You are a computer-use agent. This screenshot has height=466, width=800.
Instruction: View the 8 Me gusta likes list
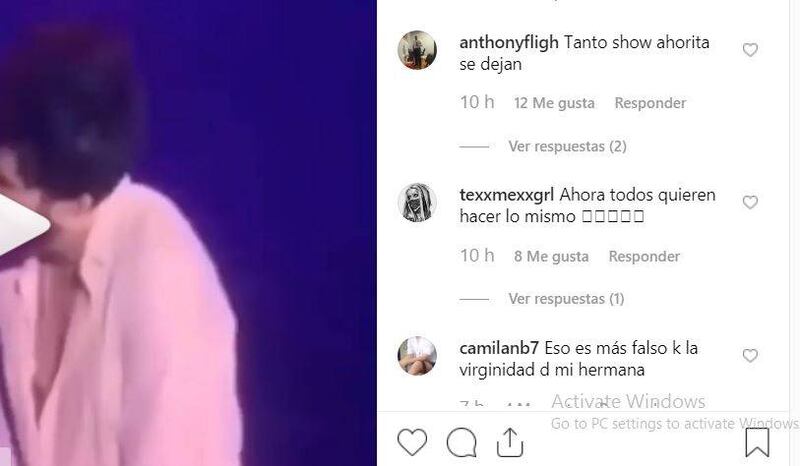pos(551,256)
